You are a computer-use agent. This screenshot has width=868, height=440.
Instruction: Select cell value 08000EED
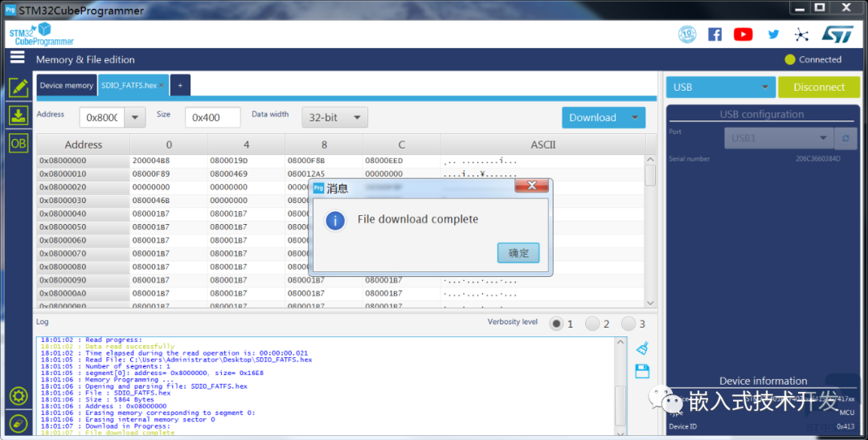pos(383,161)
